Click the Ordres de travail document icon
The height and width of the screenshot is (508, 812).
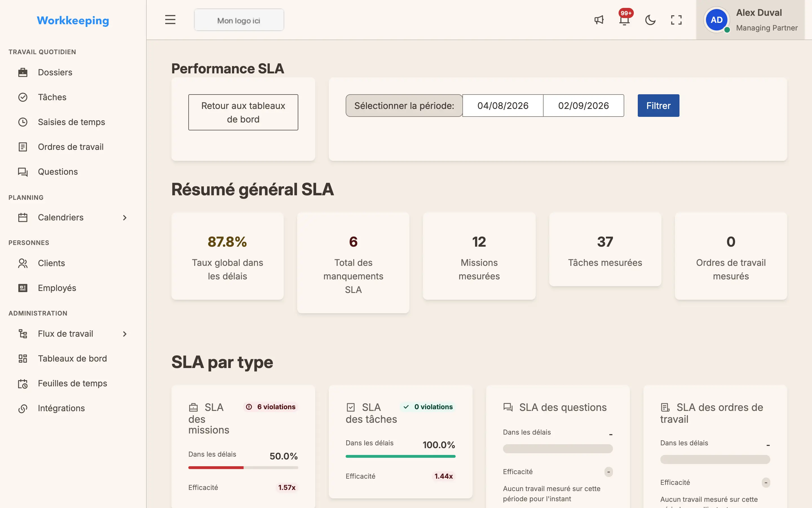coord(23,147)
